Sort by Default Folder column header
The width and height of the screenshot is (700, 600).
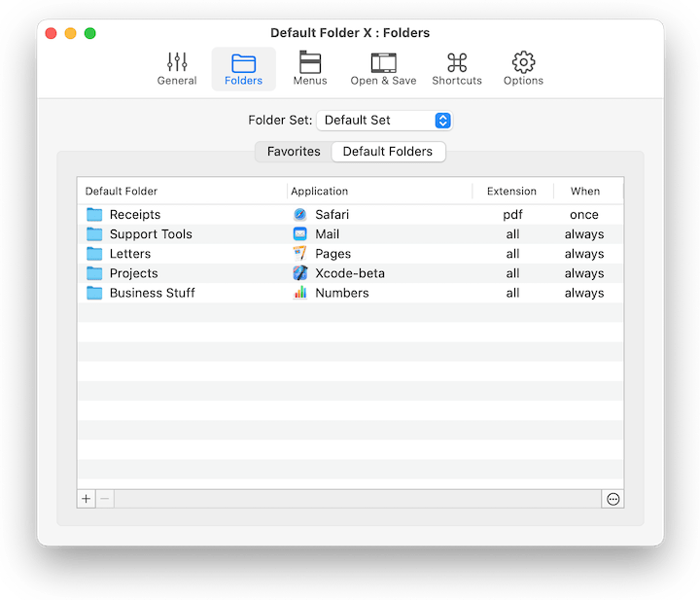[x=182, y=191]
